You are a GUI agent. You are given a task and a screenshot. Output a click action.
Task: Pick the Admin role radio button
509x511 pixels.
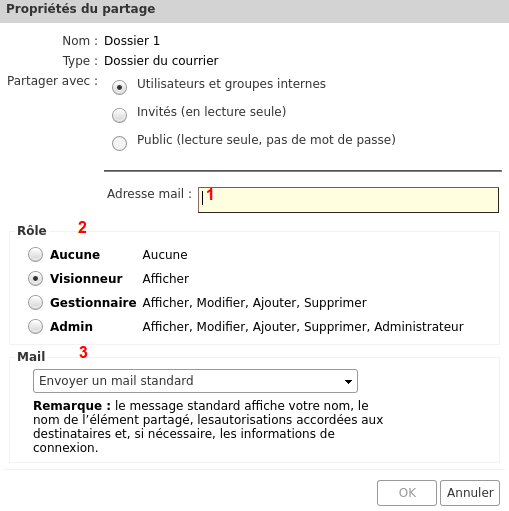click(35, 326)
